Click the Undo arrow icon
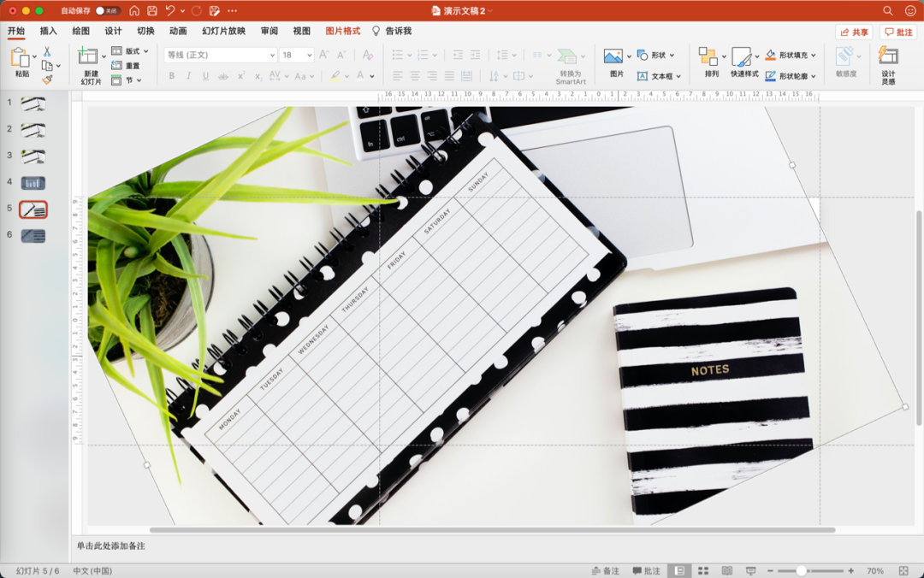Viewport: 924px width, 578px height. tap(170, 10)
